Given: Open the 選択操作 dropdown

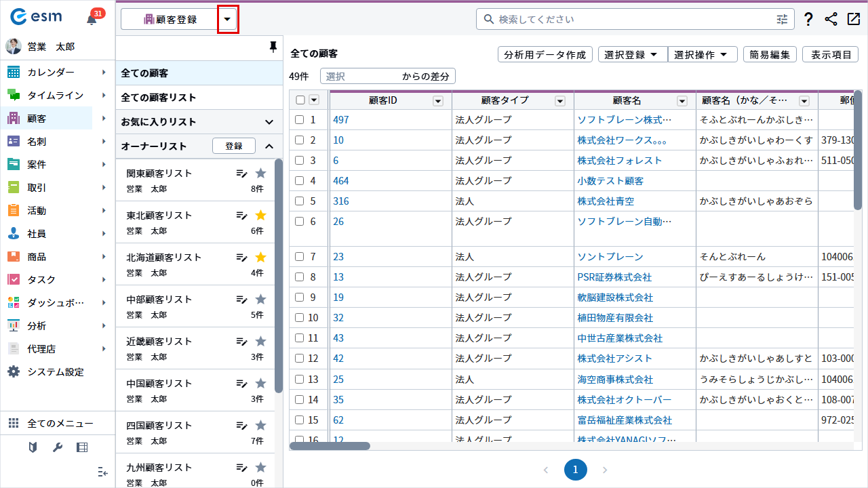Looking at the screenshot, I should point(702,55).
